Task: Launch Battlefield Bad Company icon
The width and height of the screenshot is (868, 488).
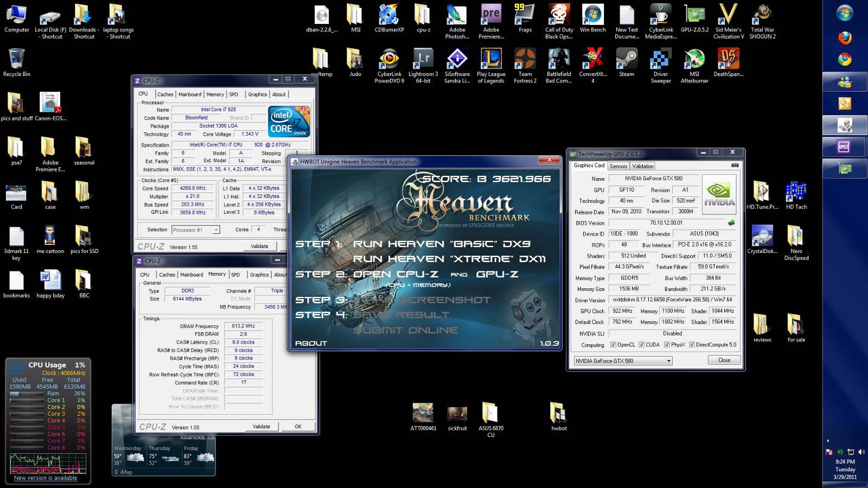Action: (559, 66)
